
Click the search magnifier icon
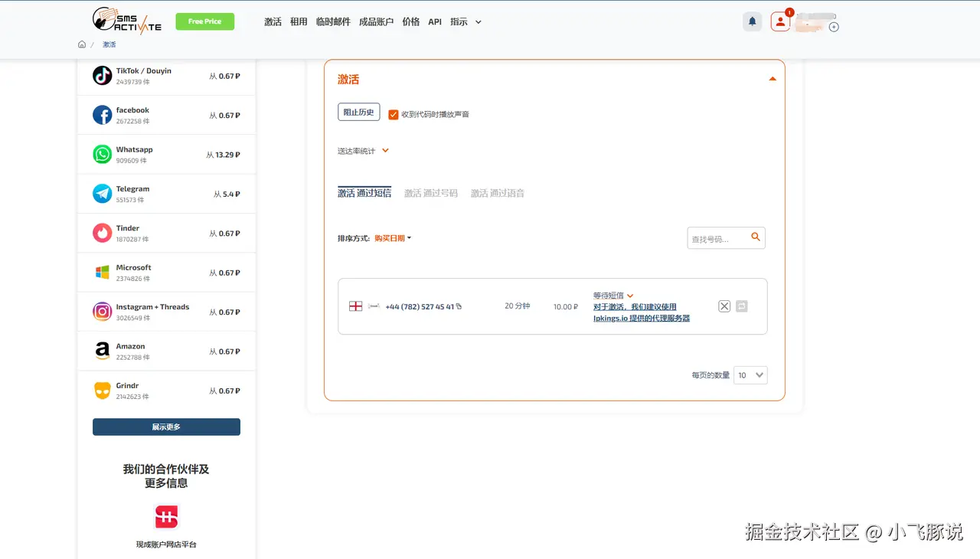click(x=756, y=237)
